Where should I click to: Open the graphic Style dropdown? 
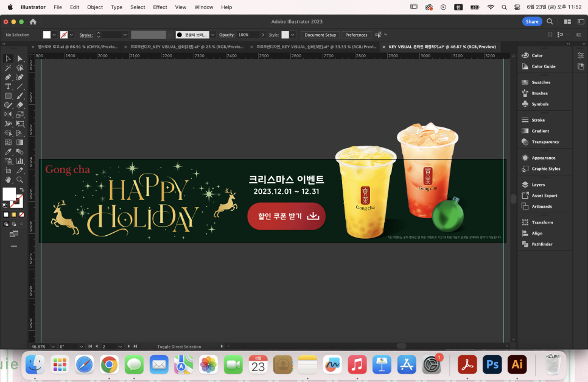293,35
